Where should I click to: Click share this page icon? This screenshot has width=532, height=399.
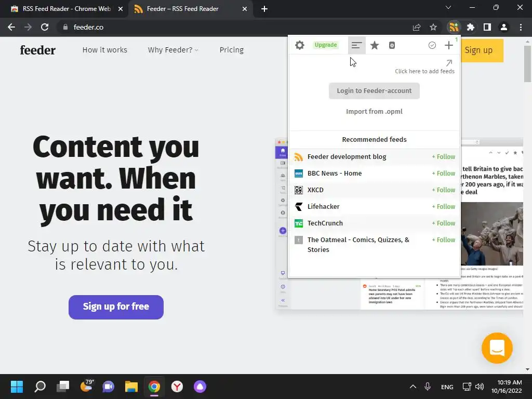417,27
